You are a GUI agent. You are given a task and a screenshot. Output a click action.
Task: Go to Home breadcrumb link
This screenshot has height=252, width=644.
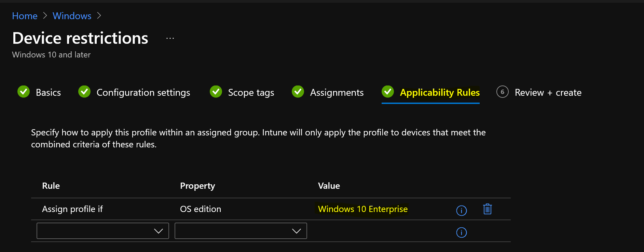25,16
